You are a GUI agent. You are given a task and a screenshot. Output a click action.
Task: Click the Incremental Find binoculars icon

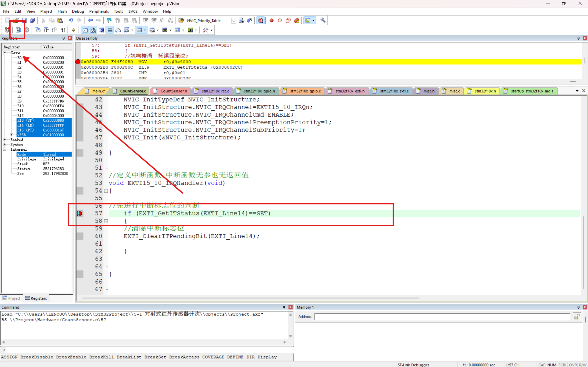tap(250, 20)
